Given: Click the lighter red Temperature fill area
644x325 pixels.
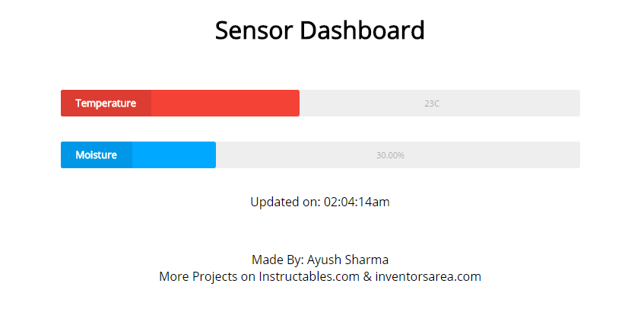Looking at the screenshot, I should 225,104.
